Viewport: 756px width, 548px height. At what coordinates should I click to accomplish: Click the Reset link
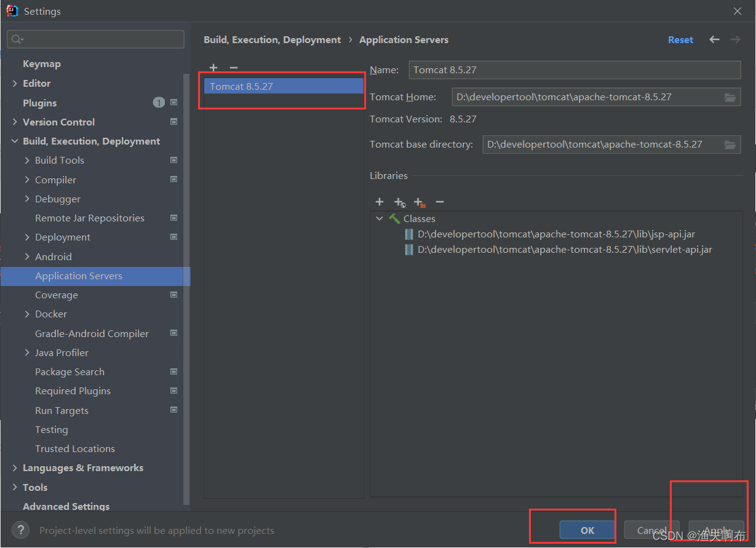pos(680,39)
